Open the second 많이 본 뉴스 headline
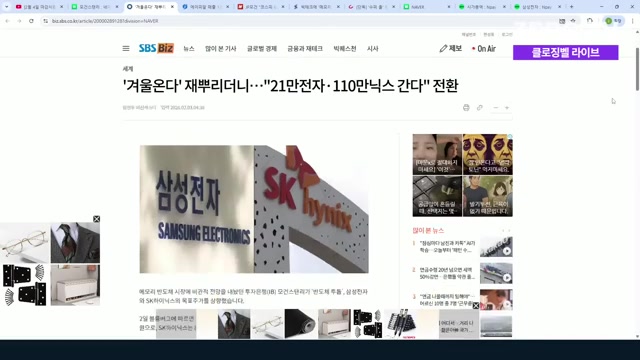The image size is (640, 360). (447, 273)
